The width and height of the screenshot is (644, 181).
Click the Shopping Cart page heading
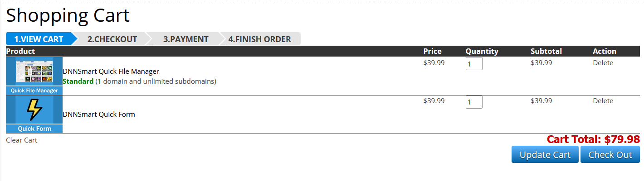(x=68, y=16)
